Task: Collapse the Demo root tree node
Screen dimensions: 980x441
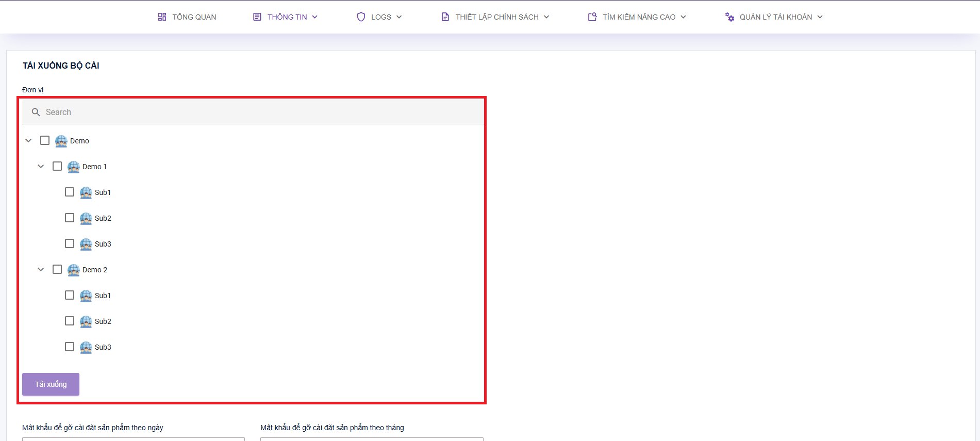Action: point(28,141)
